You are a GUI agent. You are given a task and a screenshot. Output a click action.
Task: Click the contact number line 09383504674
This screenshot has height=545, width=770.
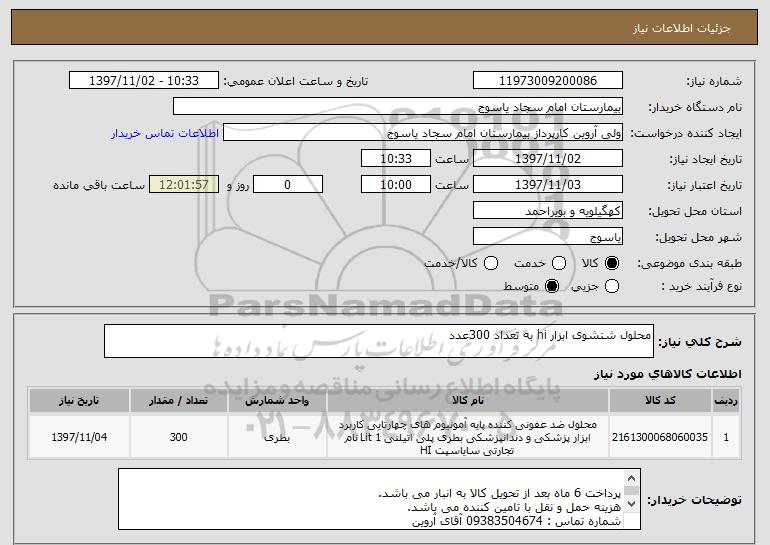(516, 521)
